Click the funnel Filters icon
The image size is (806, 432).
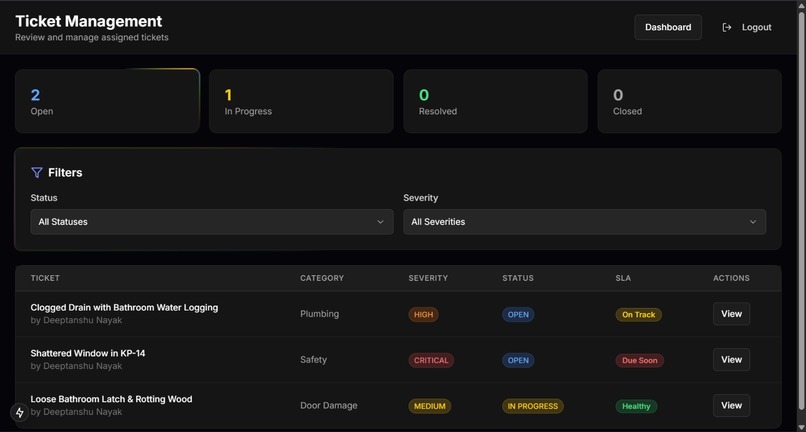36,173
